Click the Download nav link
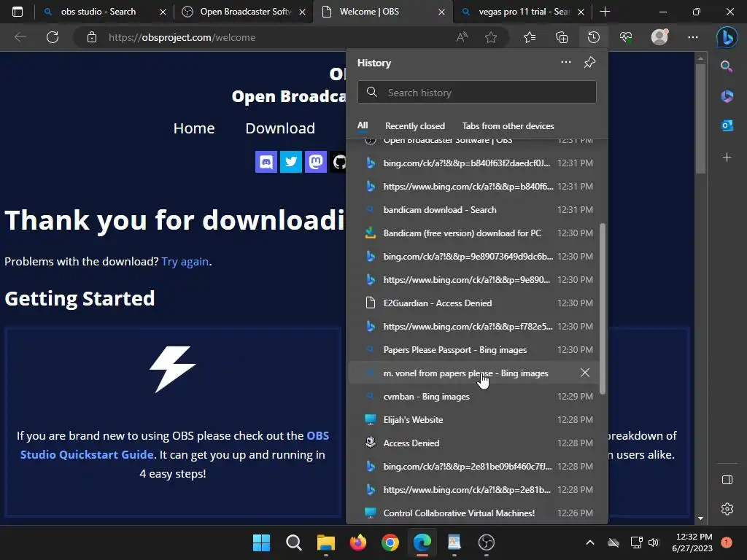This screenshot has width=747, height=560. (280, 128)
